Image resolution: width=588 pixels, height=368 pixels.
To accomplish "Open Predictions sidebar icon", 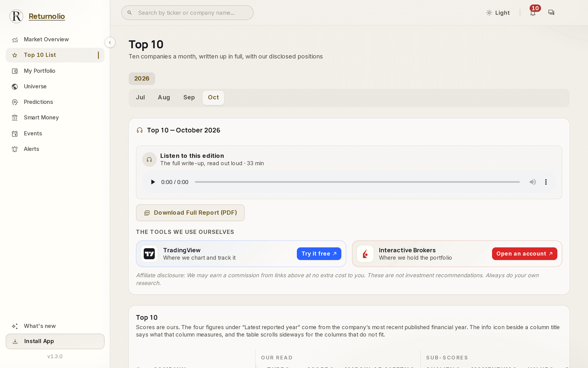I will [15, 102].
